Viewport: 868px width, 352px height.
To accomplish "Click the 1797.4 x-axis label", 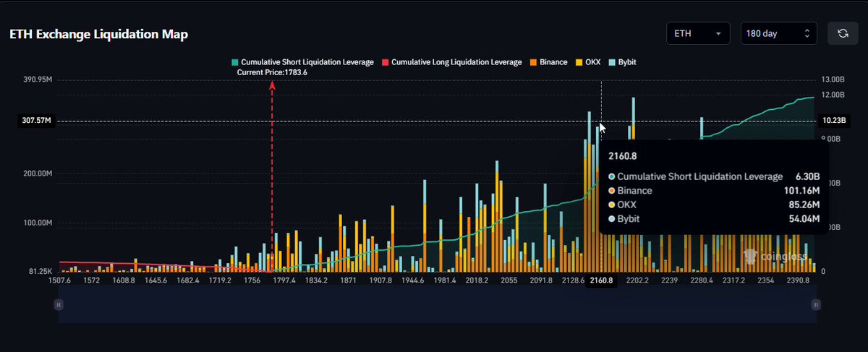I will point(284,280).
